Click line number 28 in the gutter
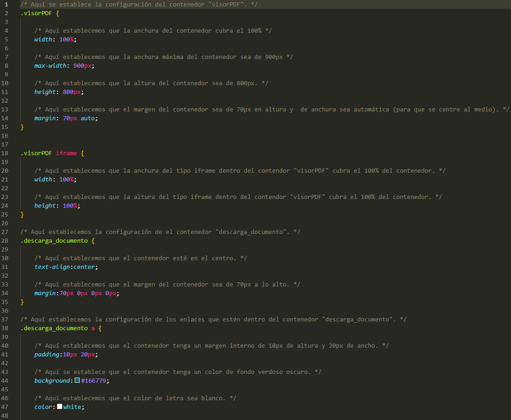The image size is (511, 420). tap(5, 241)
